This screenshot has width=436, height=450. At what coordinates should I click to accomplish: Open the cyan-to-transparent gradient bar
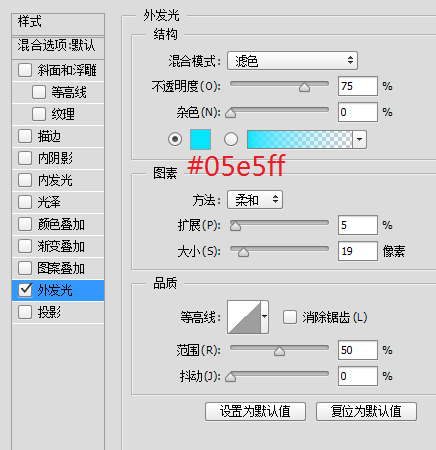click(300, 139)
